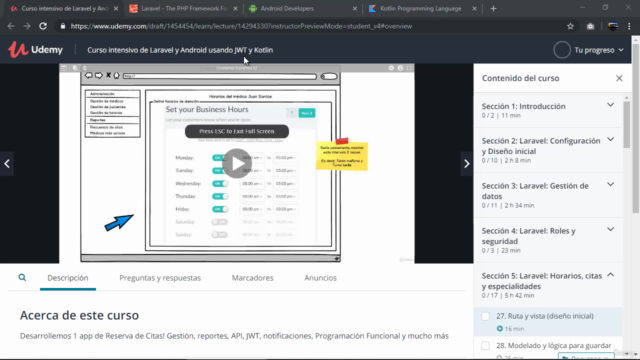Toggle the Monday switch in the video

220,158
